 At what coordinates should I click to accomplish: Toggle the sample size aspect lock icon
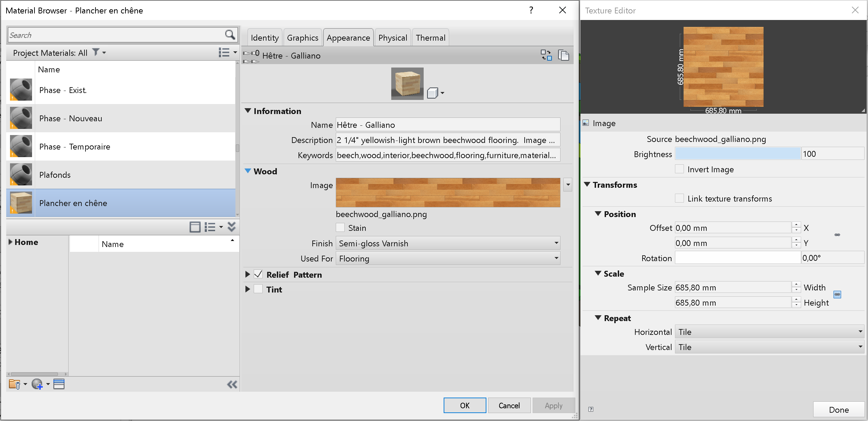(837, 295)
